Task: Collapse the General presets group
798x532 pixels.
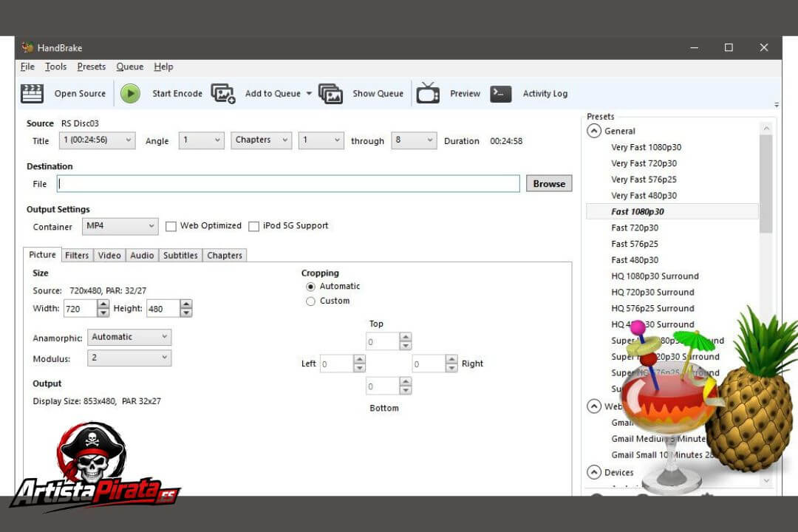Action: point(594,131)
